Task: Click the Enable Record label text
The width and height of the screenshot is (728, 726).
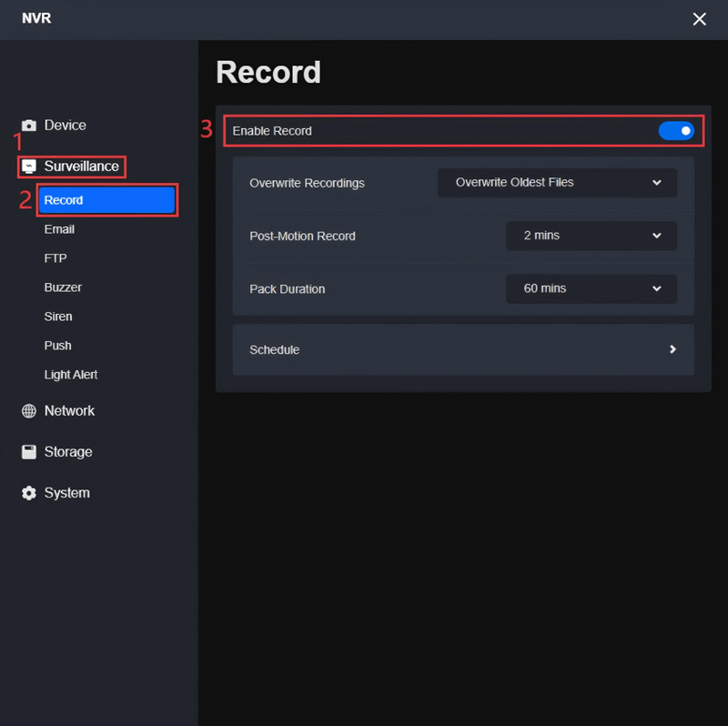Action: [272, 131]
